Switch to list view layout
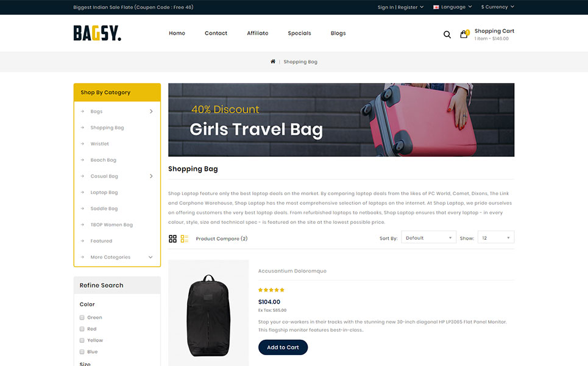Viewport: 588px width, 366px height. point(185,239)
